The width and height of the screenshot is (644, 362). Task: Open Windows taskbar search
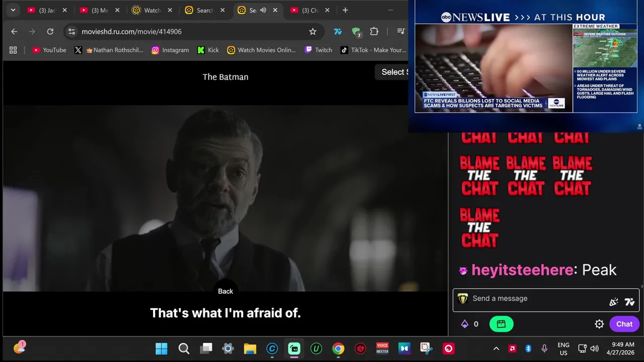click(x=184, y=348)
